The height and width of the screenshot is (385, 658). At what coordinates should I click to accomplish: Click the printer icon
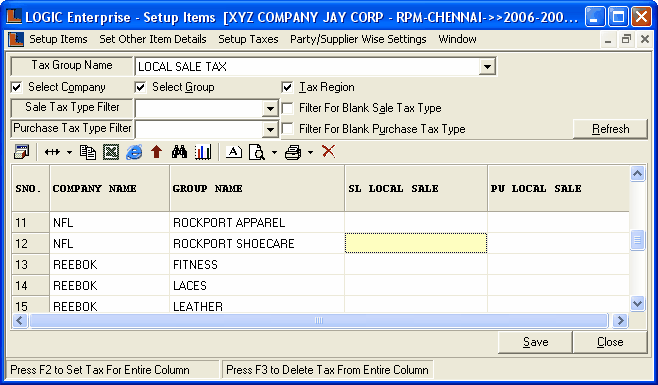293,152
